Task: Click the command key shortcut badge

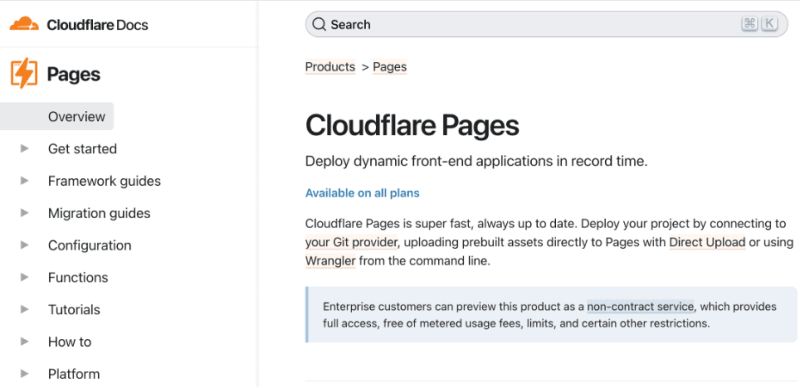Action: coord(749,23)
